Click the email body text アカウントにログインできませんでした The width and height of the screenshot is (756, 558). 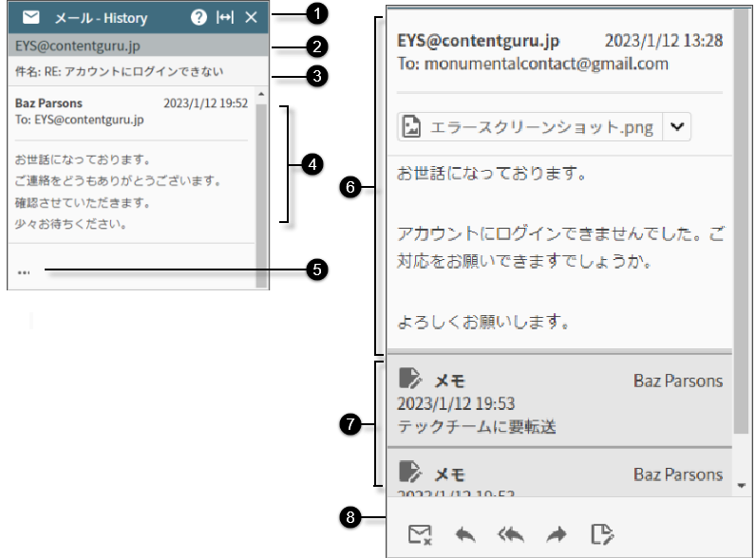point(549,233)
